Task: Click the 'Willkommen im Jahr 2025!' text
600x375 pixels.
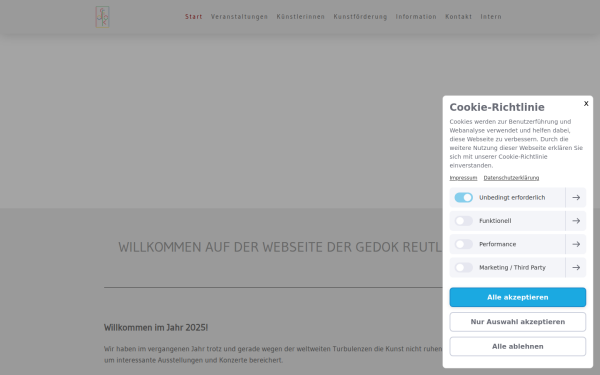Action: pos(156,328)
